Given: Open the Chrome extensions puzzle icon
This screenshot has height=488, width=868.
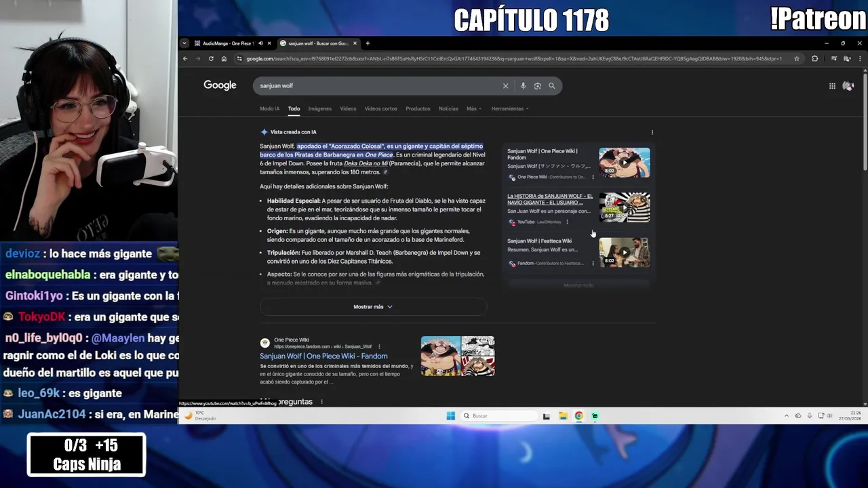Looking at the screenshot, I should [x=814, y=58].
